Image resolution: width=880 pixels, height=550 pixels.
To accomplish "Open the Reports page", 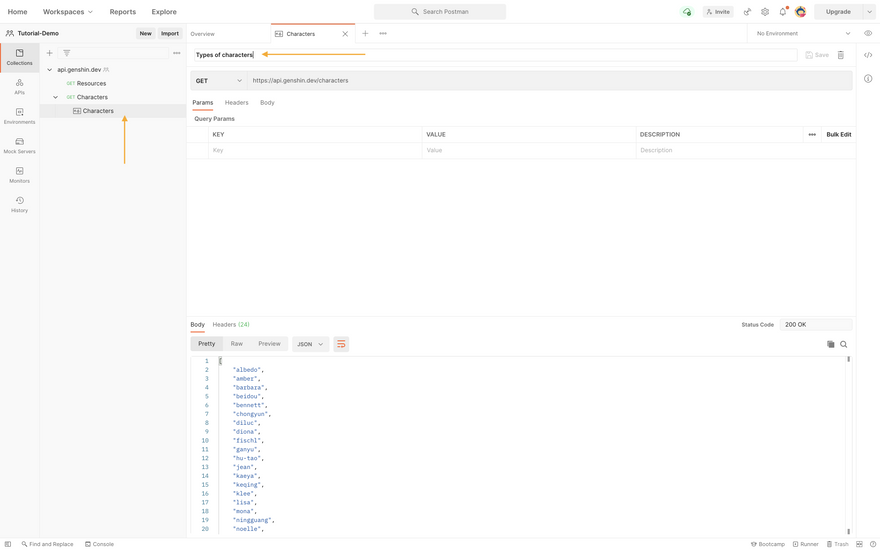I will (122, 12).
